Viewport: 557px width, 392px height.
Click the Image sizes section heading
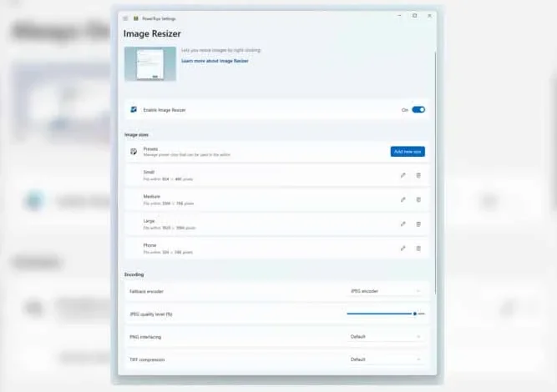[x=136, y=135]
